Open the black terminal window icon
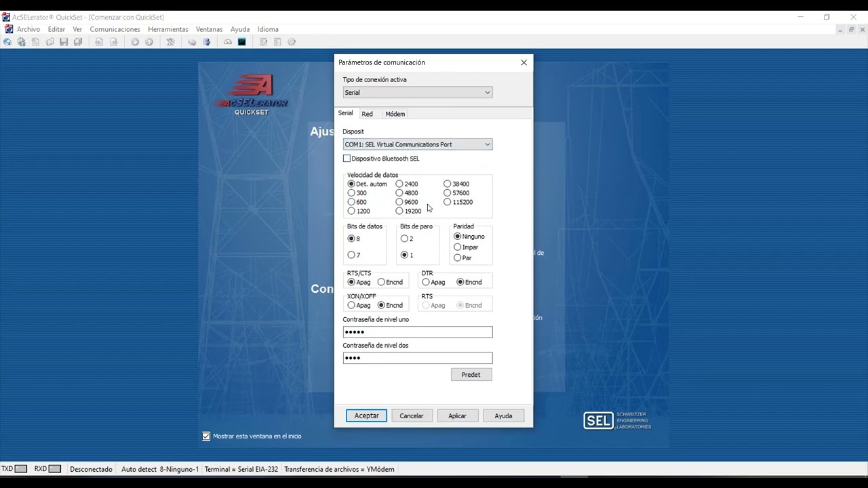This screenshot has width=868, height=488. [x=242, y=42]
